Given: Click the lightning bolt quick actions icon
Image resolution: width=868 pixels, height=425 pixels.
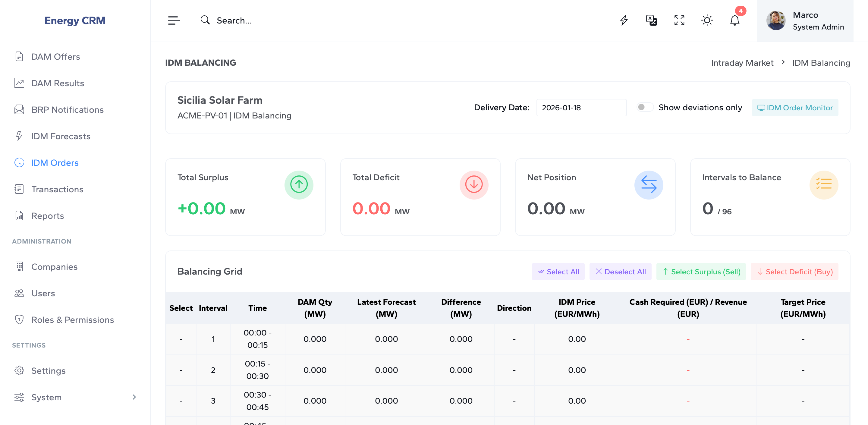Looking at the screenshot, I should [x=624, y=20].
